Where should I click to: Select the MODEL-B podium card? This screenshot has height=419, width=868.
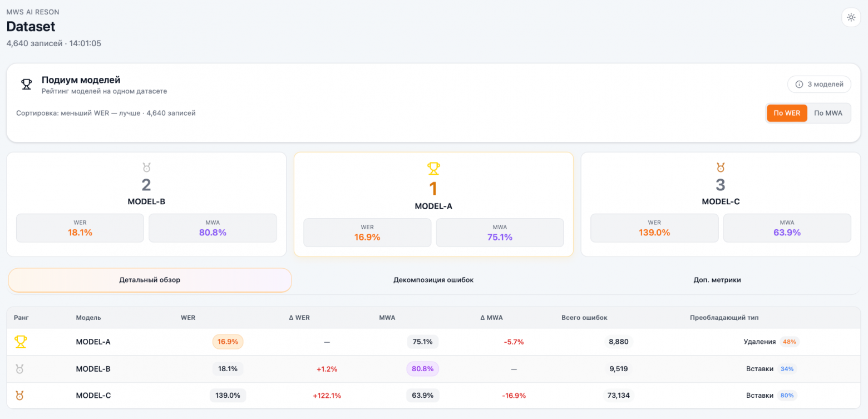146,204
